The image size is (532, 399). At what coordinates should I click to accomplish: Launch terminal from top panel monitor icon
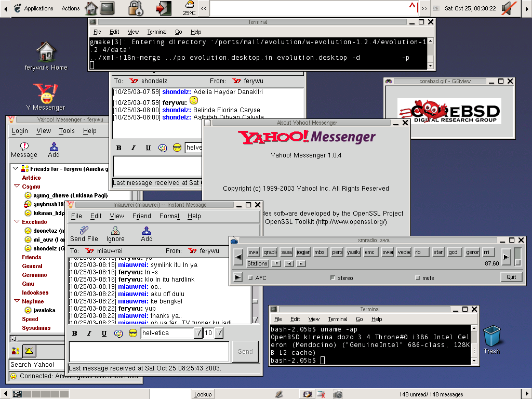tap(107, 8)
